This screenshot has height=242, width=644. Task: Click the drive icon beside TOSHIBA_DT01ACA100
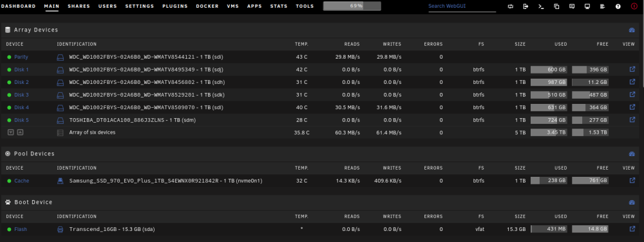[x=61, y=120]
